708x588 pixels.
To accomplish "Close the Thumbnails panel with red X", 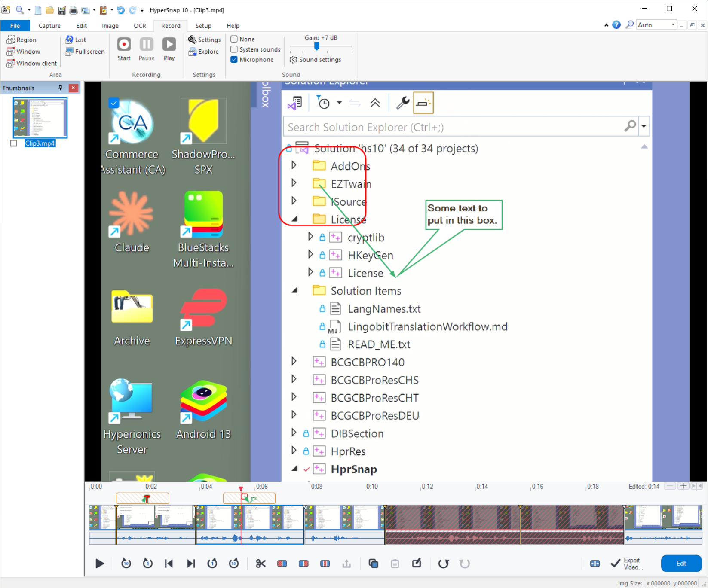I will 74,88.
